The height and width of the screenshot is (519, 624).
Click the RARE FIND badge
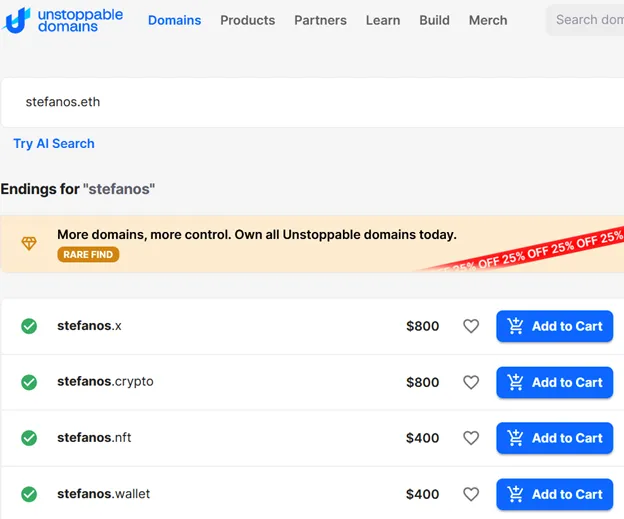point(88,254)
